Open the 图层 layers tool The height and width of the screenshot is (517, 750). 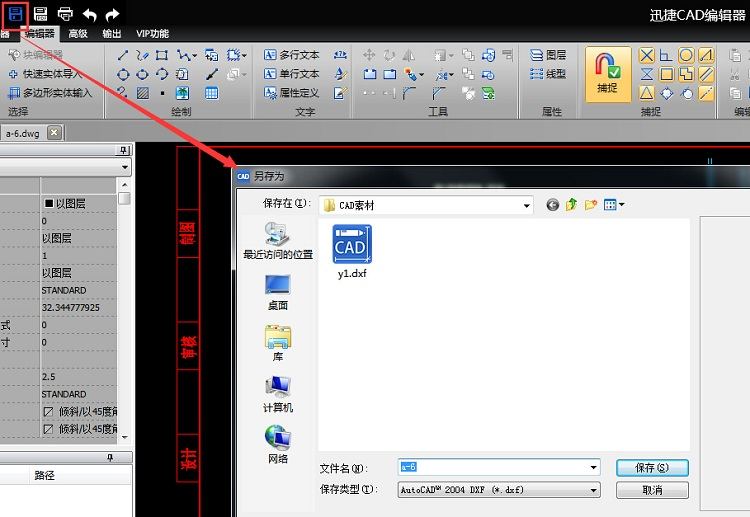point(548,55)
